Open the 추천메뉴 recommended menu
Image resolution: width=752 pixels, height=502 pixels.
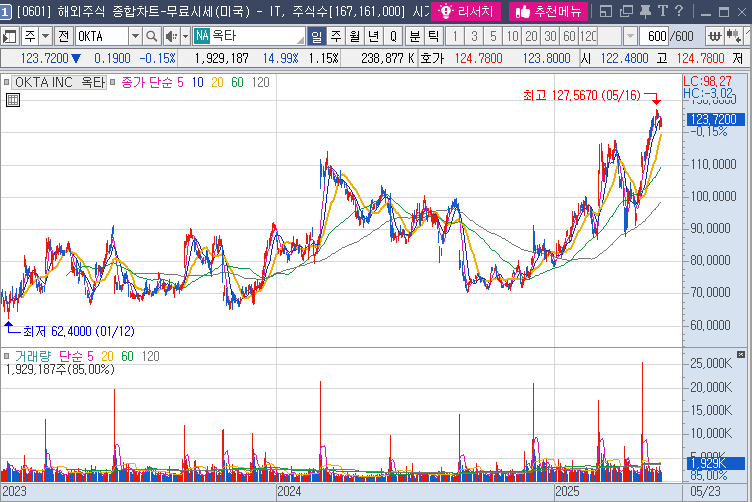[548, 11]
